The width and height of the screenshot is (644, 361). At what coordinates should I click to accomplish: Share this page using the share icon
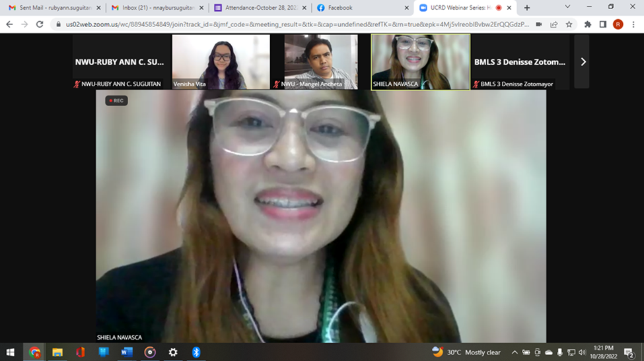(x=554, y=24)
